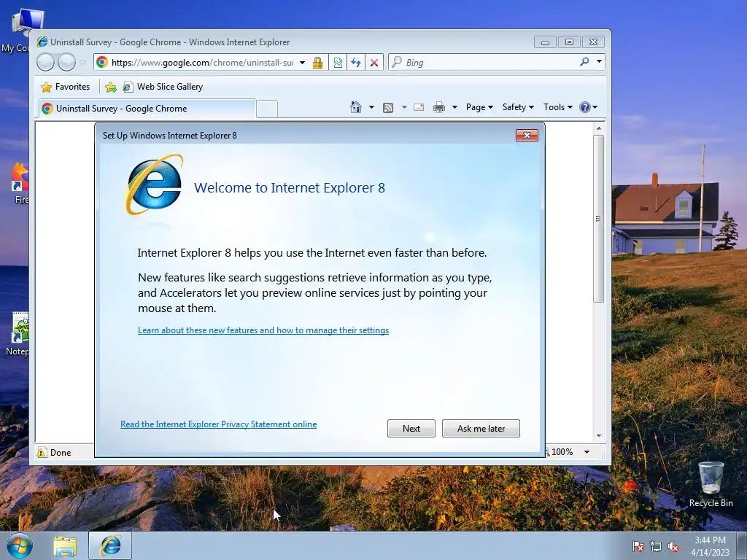Click the muted volume tray icon
This screenshot has height=560, width=747.
pyautogui.click(x=673, y=546)
